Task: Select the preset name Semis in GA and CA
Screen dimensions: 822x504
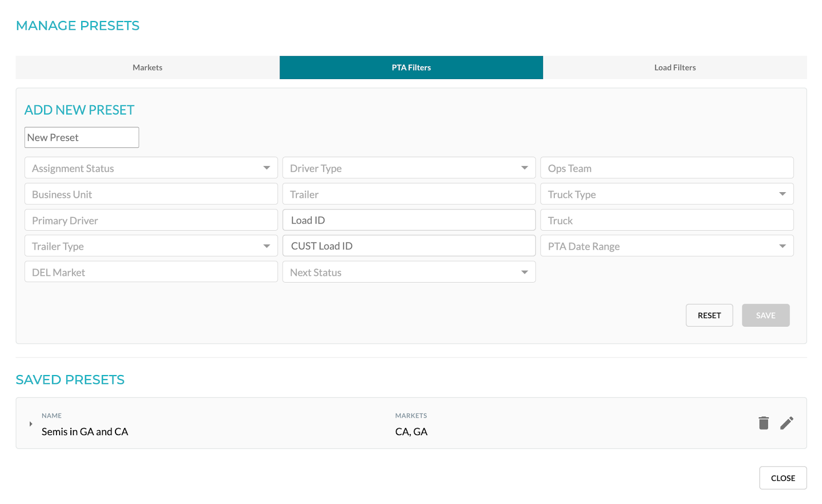Action: point(85,432)
